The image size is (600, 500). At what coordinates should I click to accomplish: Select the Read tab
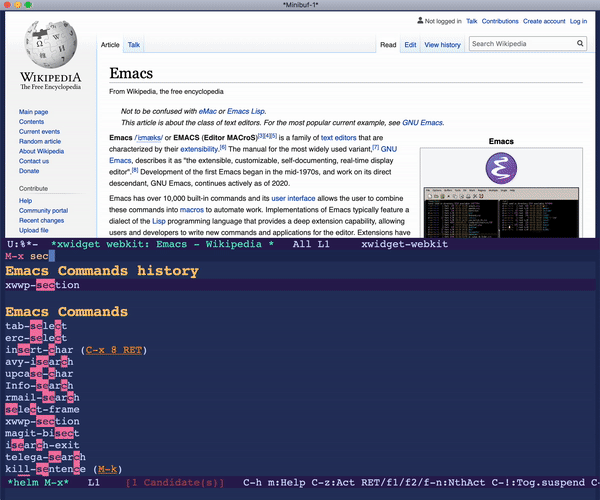point(388,45)
